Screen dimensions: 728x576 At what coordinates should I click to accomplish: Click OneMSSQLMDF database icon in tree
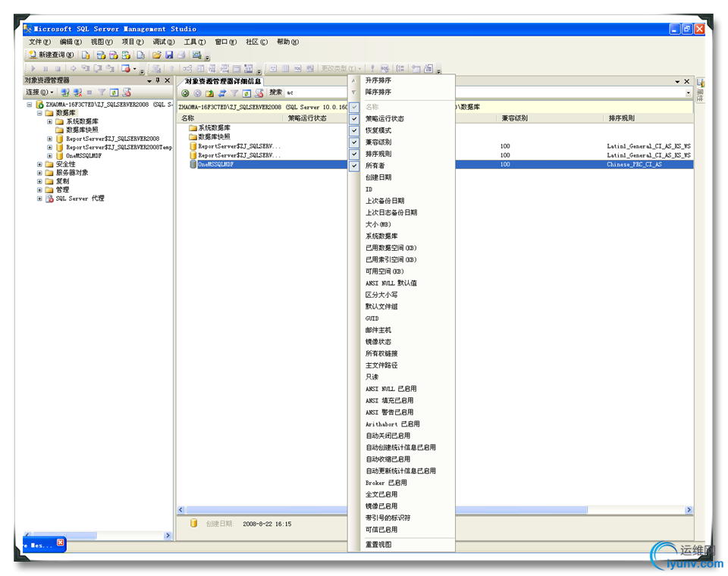(59, 155)
